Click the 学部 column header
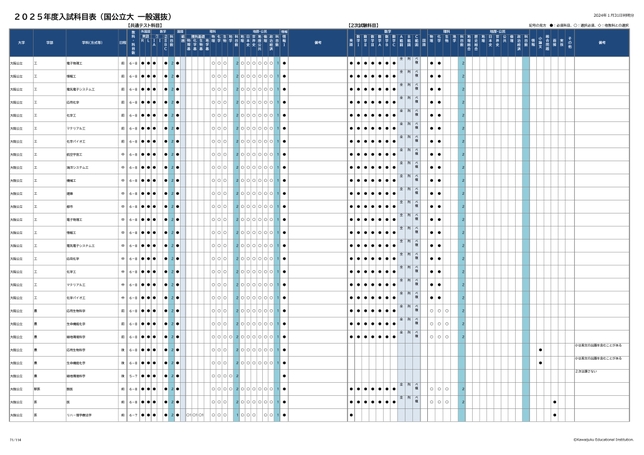 (x=47, y=42)
